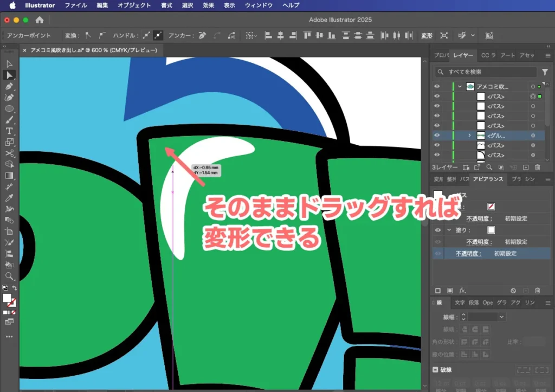This screenshot has width=555, height=392.
Task: Click the アンカーポイント削除 button
Action: point(201,36)
